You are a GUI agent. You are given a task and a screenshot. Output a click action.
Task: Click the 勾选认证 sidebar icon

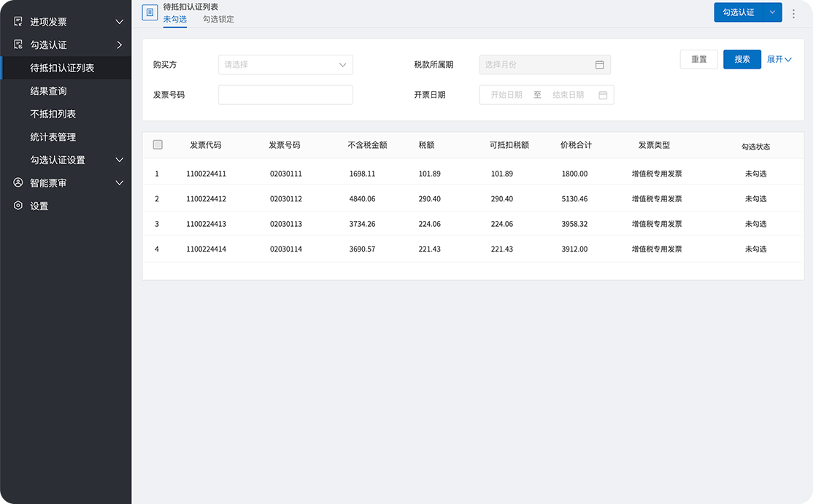18,45
